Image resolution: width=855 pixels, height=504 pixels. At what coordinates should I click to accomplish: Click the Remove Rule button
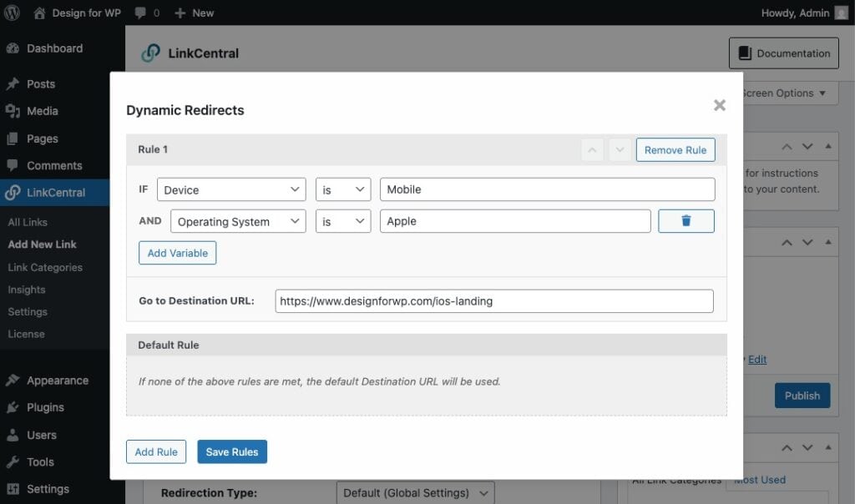tap(675, 150)
